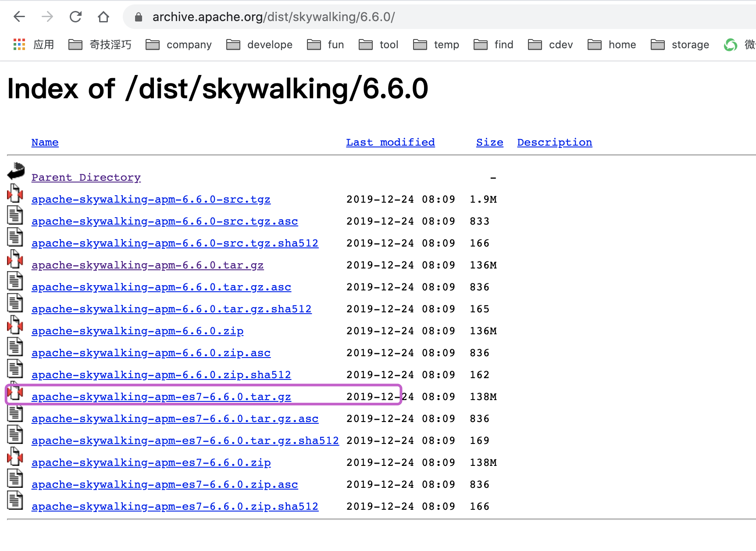Download apache-skywalking-apm-es7-6.6.0.tar.gz
Screen dimensions: 756x551
click(x=161, y=397)
